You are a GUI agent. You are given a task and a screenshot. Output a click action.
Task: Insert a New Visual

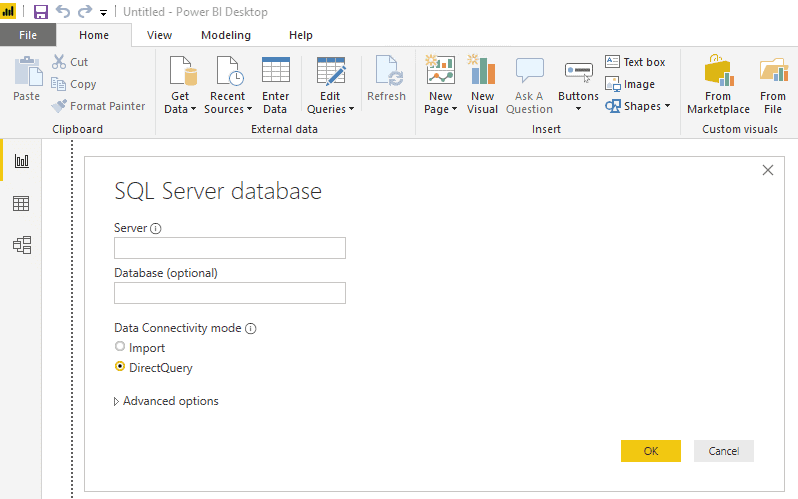coord(482,85)
